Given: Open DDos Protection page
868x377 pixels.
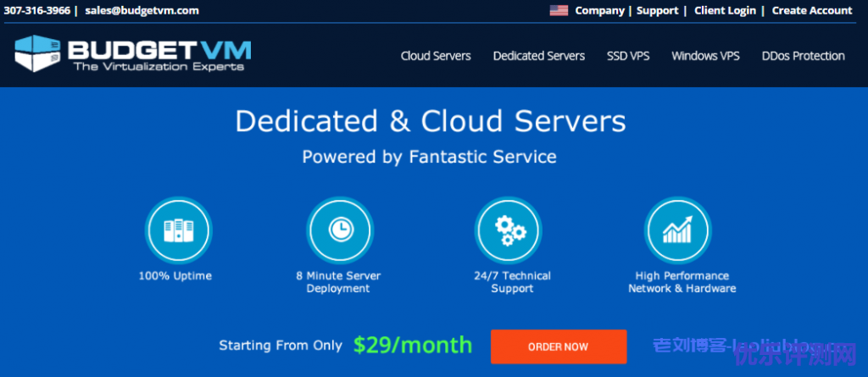Looking at the screenshot, I should pos(803,56).
